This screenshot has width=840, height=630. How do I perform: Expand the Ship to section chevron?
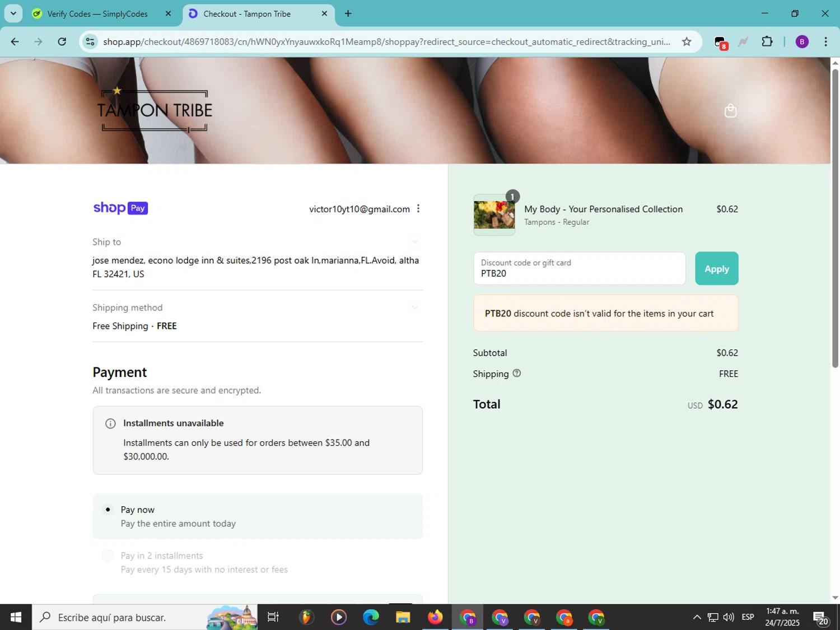(415, 242)
